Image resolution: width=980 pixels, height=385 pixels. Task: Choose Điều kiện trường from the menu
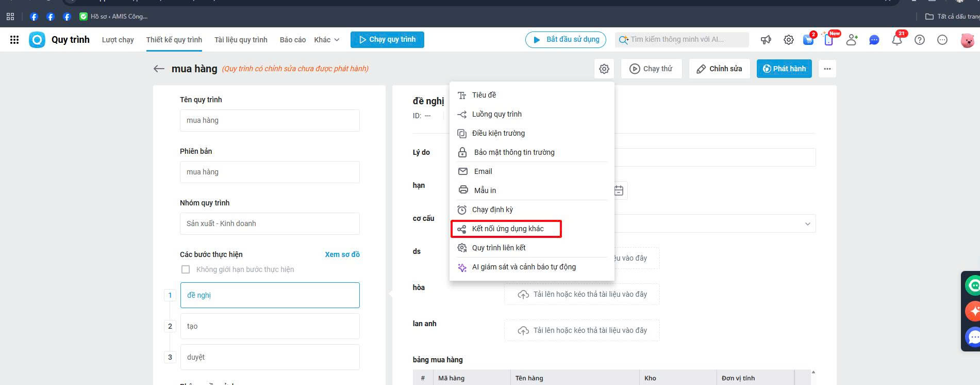click(x=531, y=133)
